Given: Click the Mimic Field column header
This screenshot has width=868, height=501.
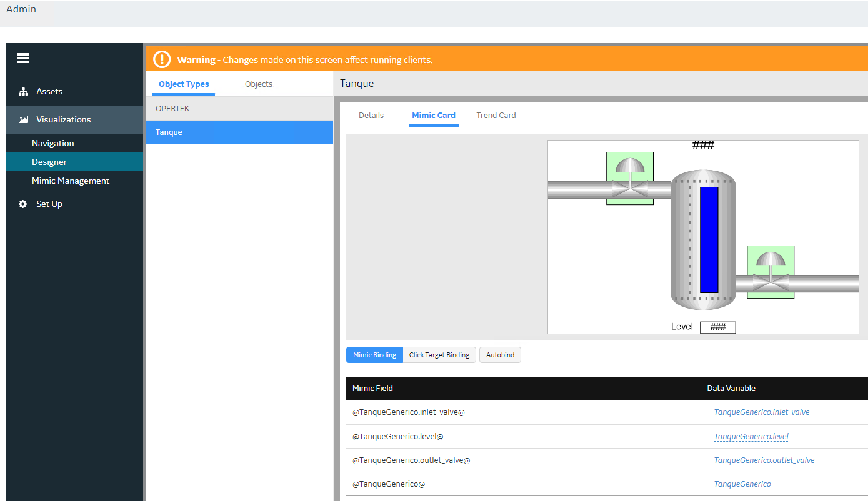Looking at the screenshot, I should click(372, 389).
